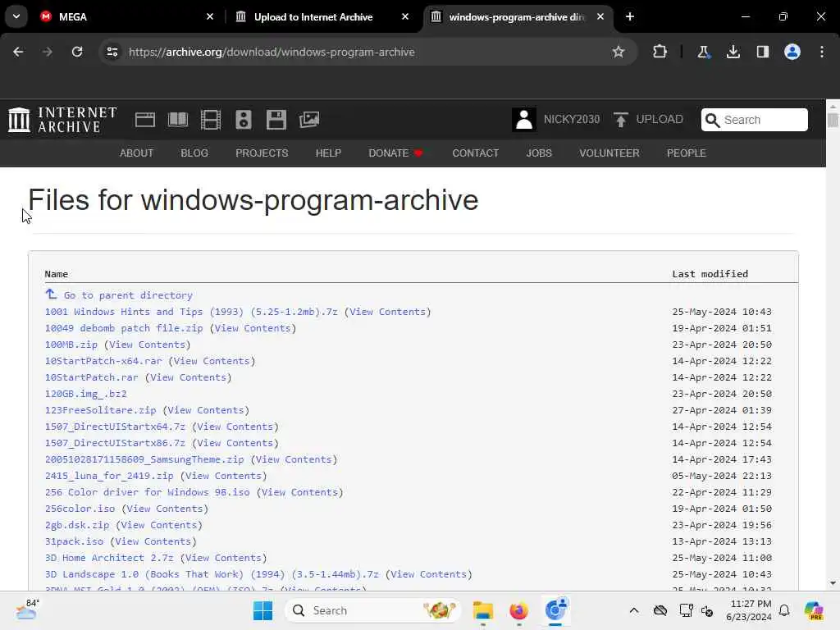This screenshot has width=840, height=630.
Task: Open the browser three-dot menu
Action: [x=822, y=52]
